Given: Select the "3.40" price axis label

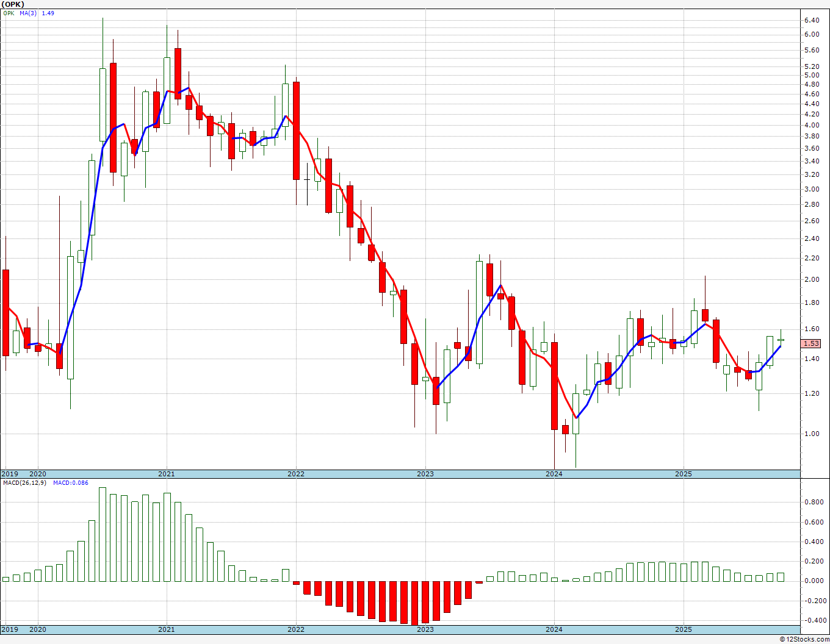Looking at the screenshot, I should pos(812,161).
